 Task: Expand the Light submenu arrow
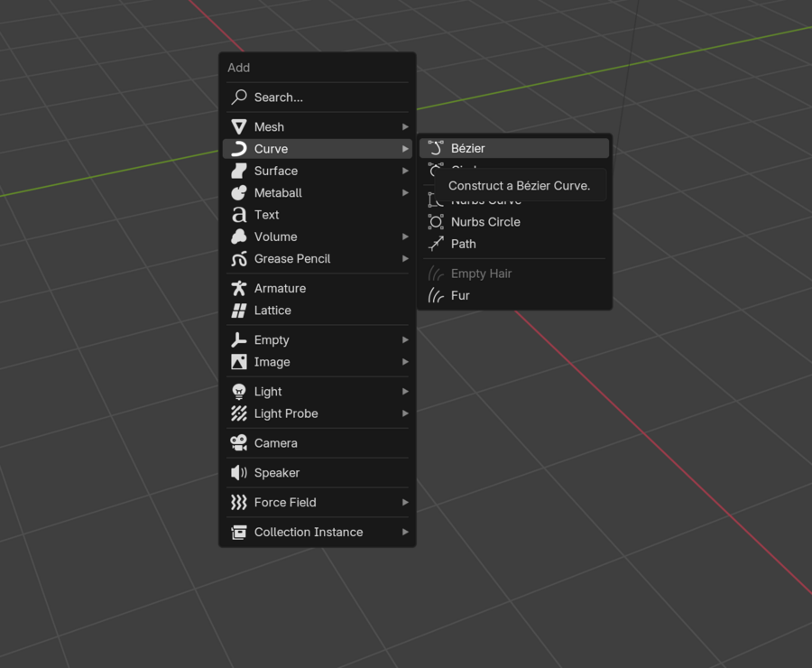pos(405,391)
